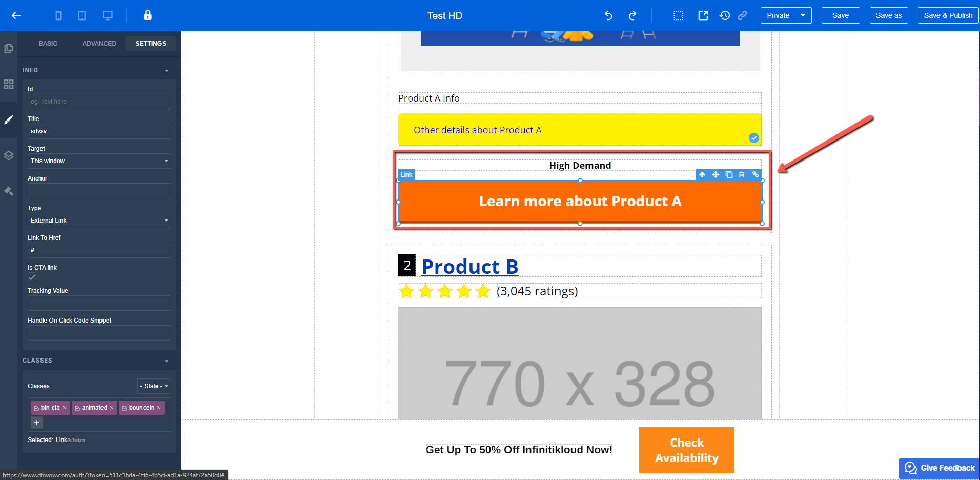Viewport: 980px width, 480px height.
Task: Select the SETTINGS tab
Action: [x=151, y=44]
